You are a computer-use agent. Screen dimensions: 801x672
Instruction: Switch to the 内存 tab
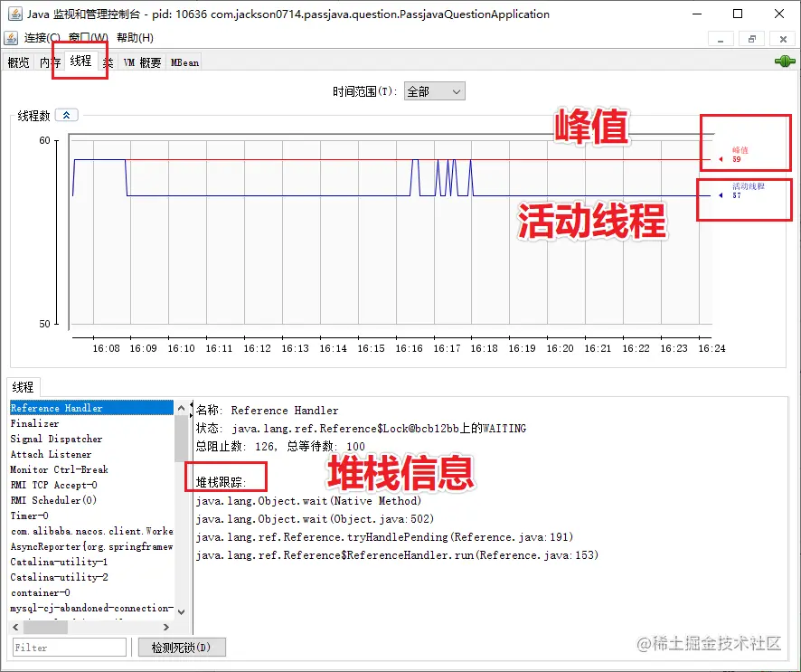click(x=50, y=62)
